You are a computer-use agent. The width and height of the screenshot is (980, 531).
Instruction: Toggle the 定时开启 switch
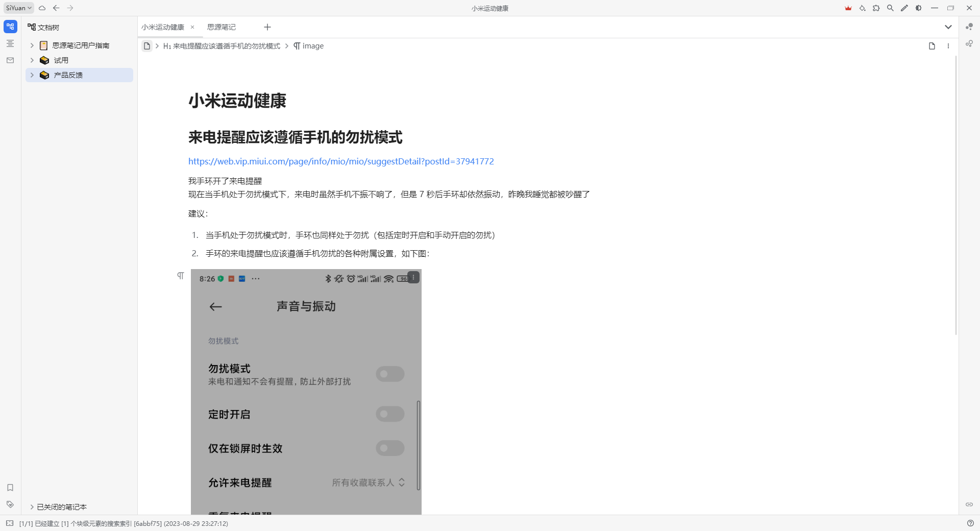click(390, 414)
